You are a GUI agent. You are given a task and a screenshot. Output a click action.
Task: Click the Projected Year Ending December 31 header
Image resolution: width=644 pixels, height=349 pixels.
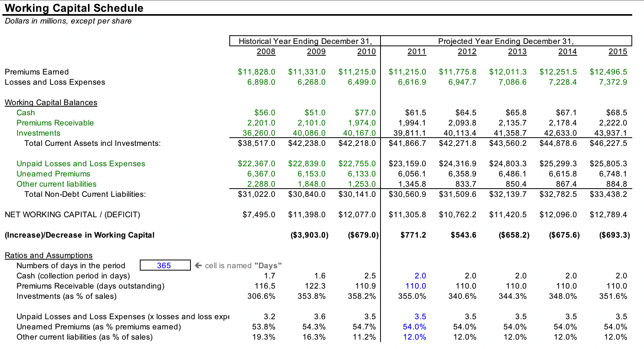pyautogui.click(x=506, y=41)
